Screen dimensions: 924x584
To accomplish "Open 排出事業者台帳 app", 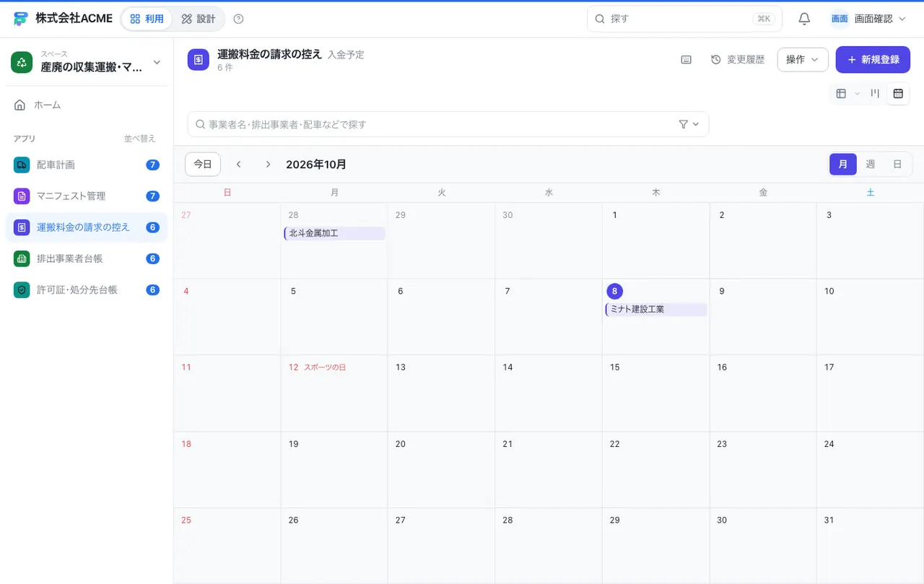I will point(87,258).
